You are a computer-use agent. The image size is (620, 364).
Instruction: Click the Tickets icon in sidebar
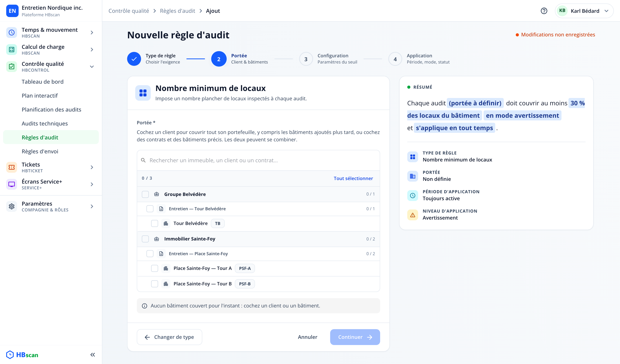pyautogui.click(x=12, y=167)
